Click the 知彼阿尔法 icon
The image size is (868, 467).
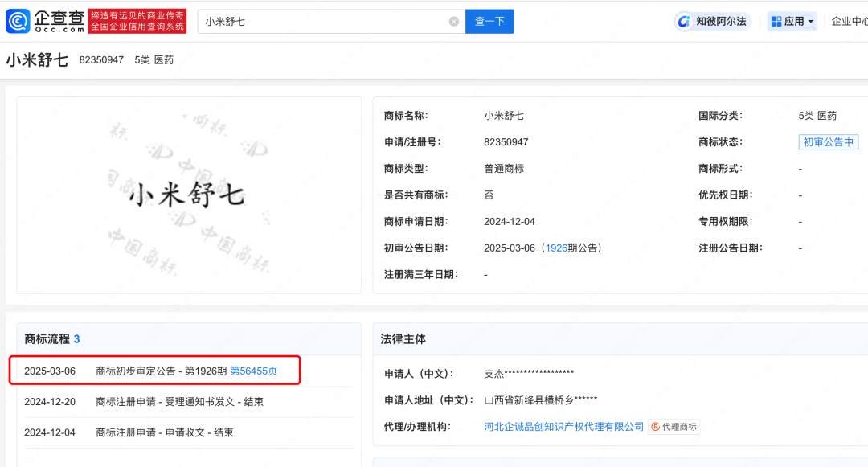click(685, 22)
